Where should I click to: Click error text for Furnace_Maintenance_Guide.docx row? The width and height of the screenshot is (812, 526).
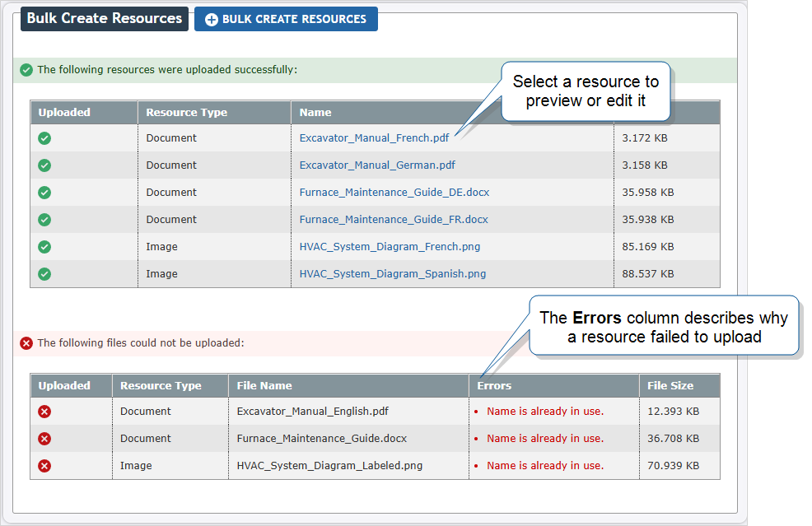pos(545,439)
